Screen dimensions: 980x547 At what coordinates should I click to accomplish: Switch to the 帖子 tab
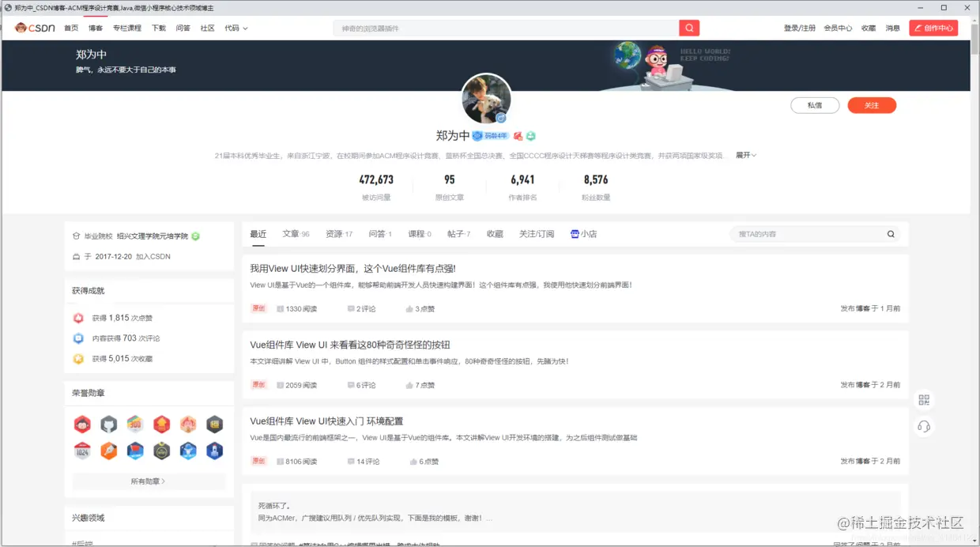(x=458, y=234)
